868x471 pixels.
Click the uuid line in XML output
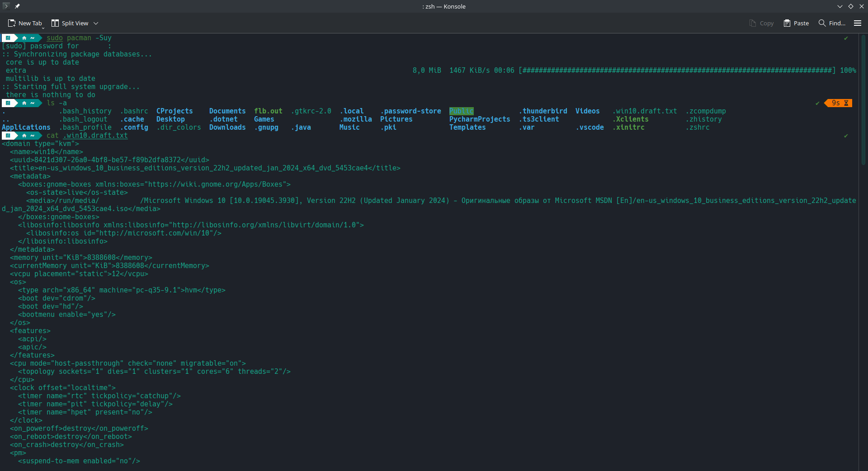tap(109, 160)
